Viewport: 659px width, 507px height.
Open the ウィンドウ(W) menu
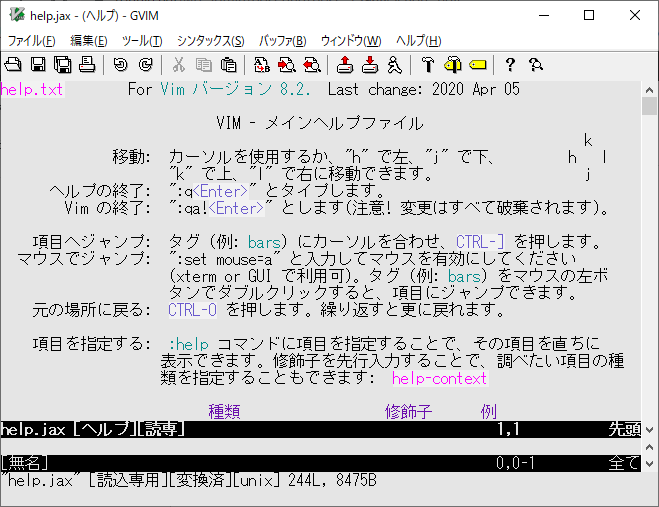pyautogui.click(x=351, y=41)
